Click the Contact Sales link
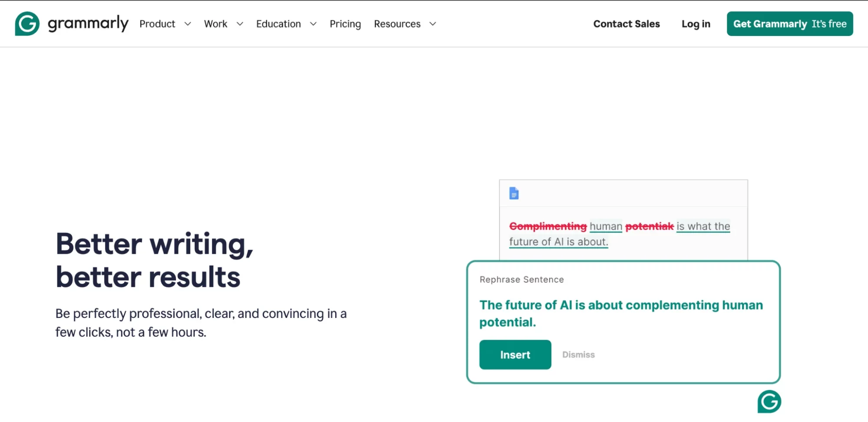The width and height of the screenshot is (868, 422). [627, 24]
